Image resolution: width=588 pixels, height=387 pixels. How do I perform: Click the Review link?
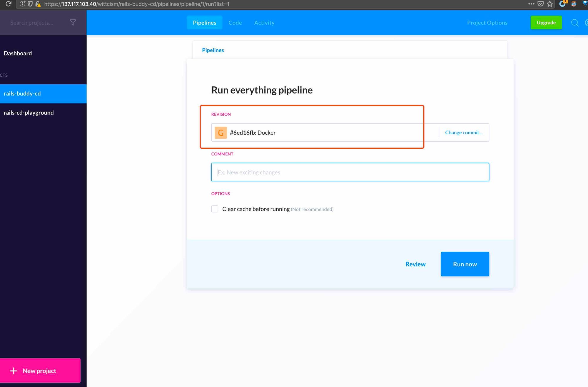click(415, 264)
